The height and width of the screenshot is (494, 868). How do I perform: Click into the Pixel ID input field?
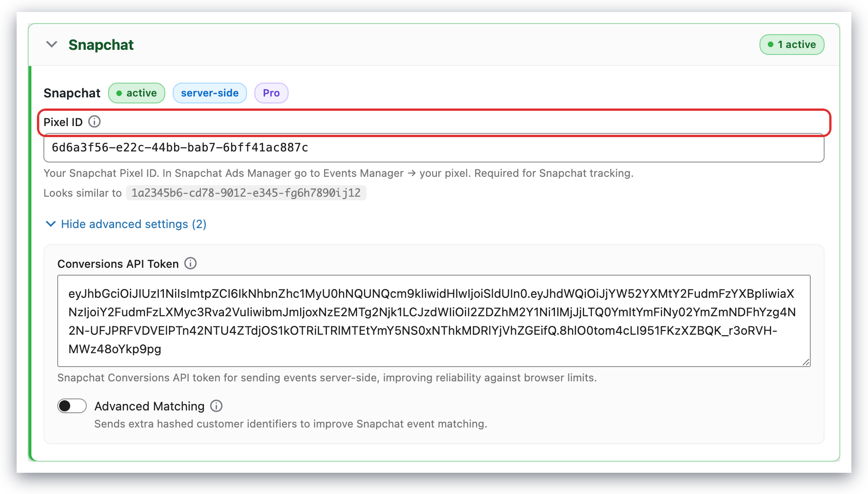[x=434, y=148]
